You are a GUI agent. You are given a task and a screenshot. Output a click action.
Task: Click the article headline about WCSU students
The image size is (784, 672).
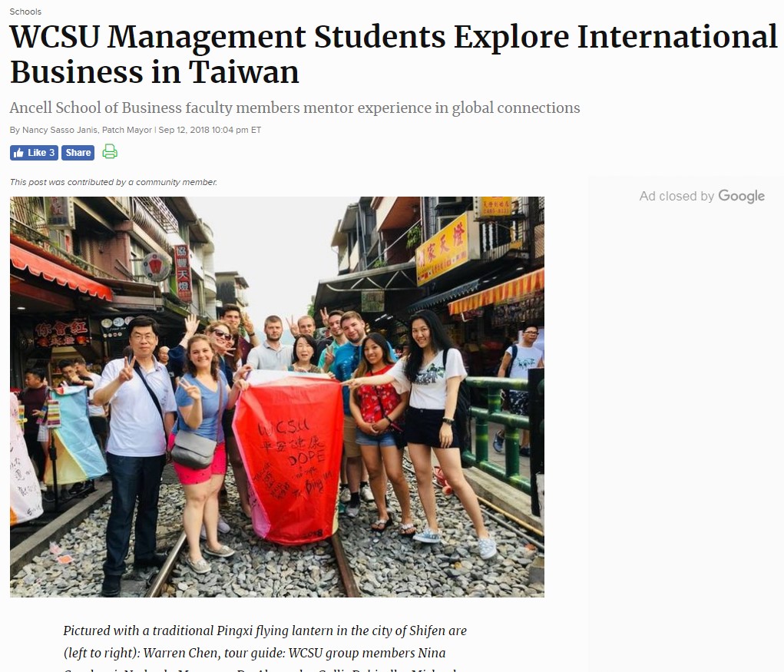(x=393, y=54)
